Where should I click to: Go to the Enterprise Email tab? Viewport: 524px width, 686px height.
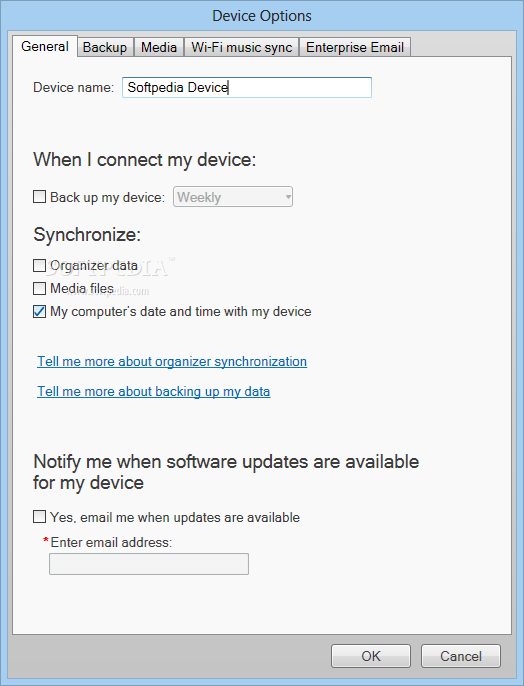[x=355, y=47]
